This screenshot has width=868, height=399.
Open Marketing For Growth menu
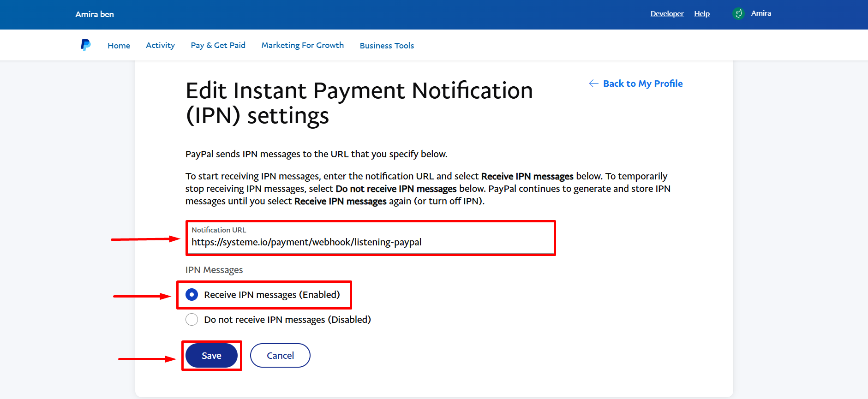tap(302, 45)
